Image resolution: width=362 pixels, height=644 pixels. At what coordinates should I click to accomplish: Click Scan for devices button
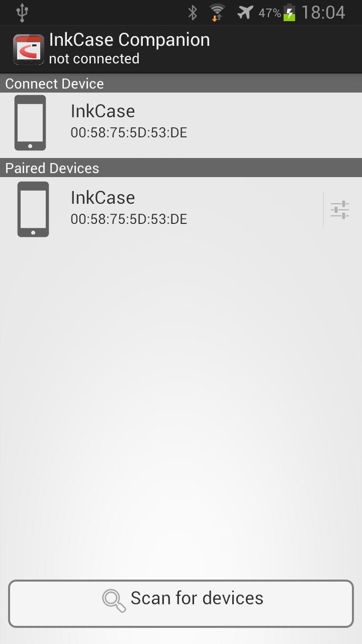tap(181, 604)
